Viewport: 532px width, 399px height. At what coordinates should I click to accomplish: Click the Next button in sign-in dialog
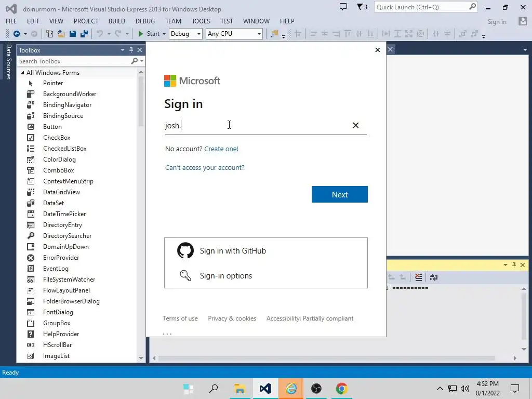pyautogui.click(x=340, y=194)
